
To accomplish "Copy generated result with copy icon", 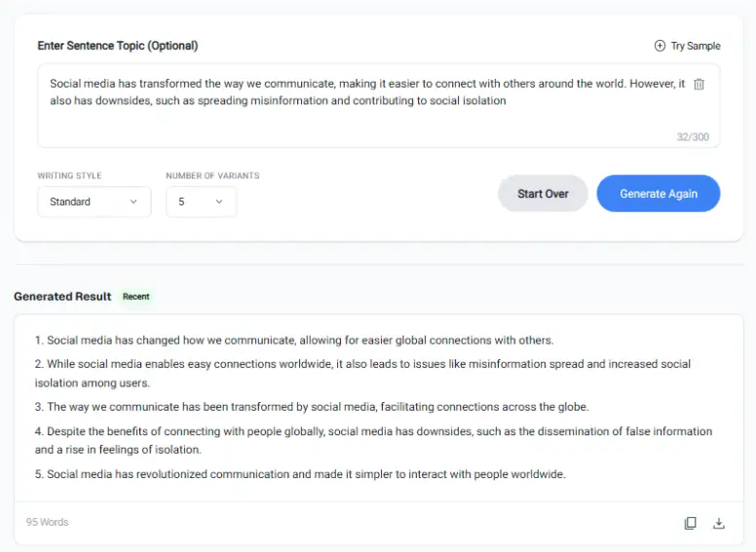I will (x=690, y=523).
